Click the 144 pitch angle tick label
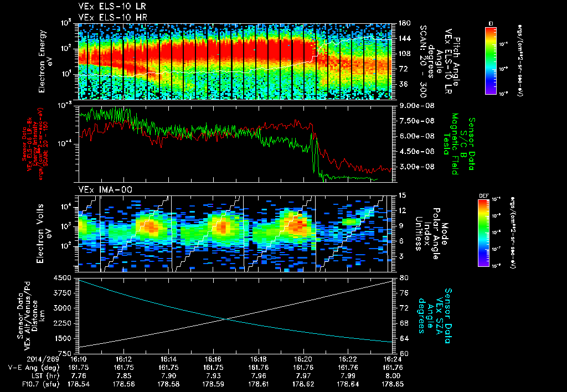The height and width of the screenshot is (392, 567). click(x=404, y=38)
